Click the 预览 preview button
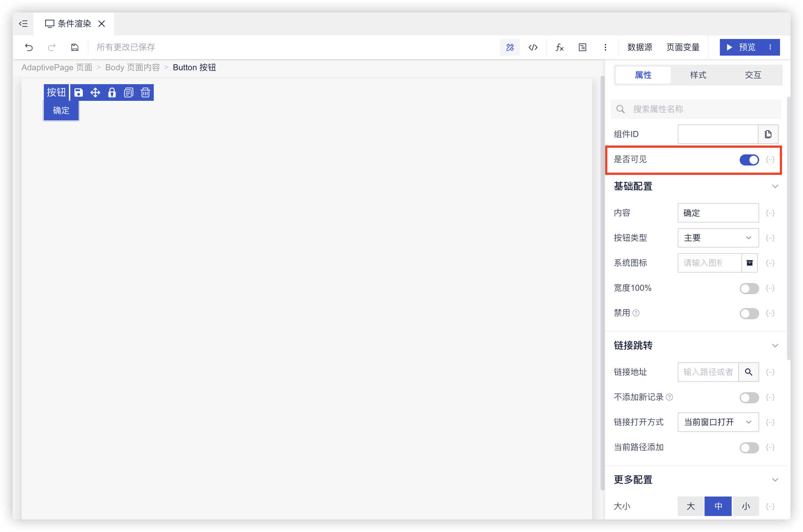The height and width of the screenshot is (532, 803). [741, 47]
